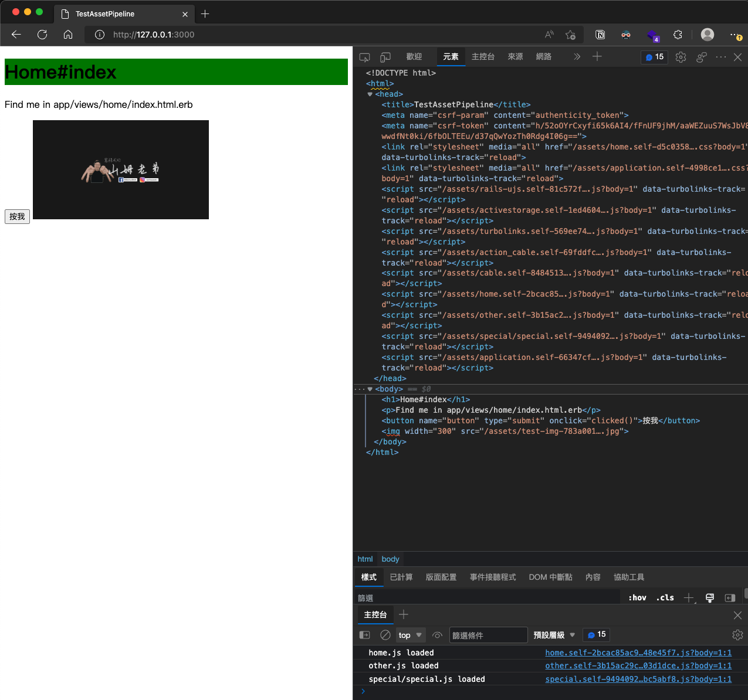Select the body breadcrumb

pyautogui.click(x=390, y=559)
